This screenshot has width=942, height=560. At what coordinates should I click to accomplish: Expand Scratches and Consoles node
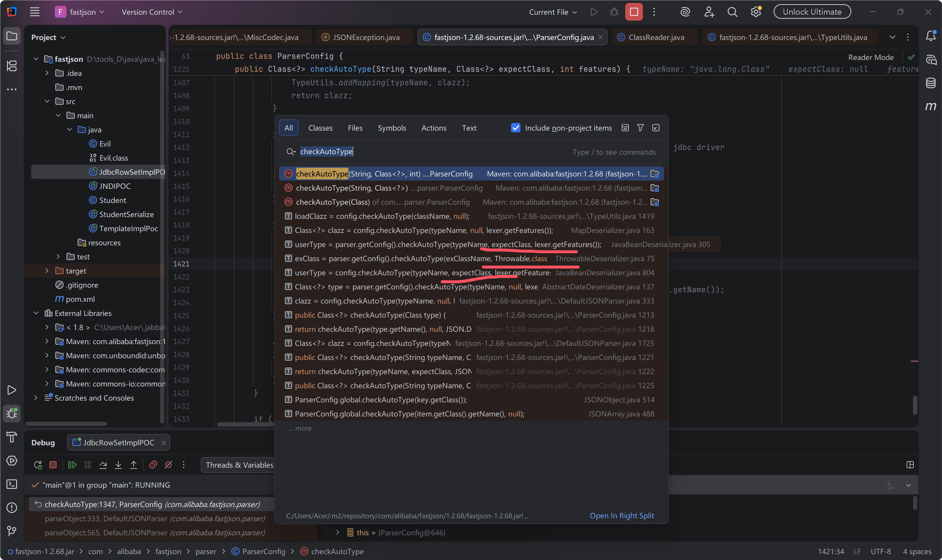pos(36,398)
